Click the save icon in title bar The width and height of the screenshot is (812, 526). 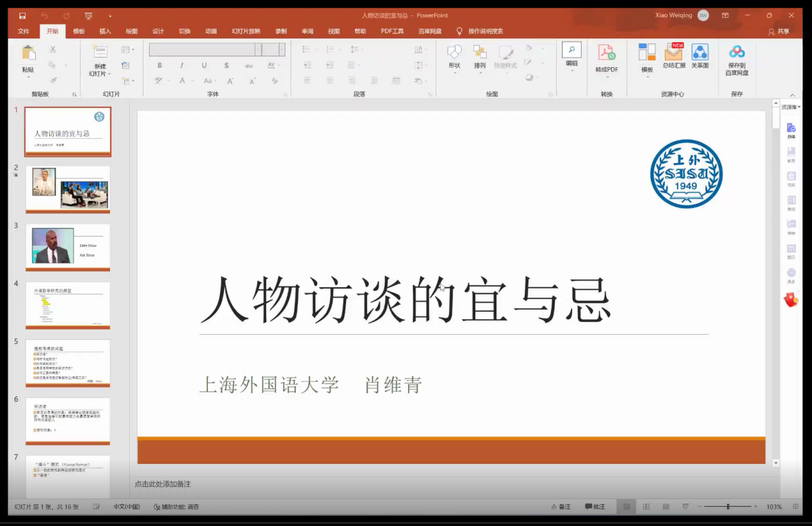tap(22, 15)
